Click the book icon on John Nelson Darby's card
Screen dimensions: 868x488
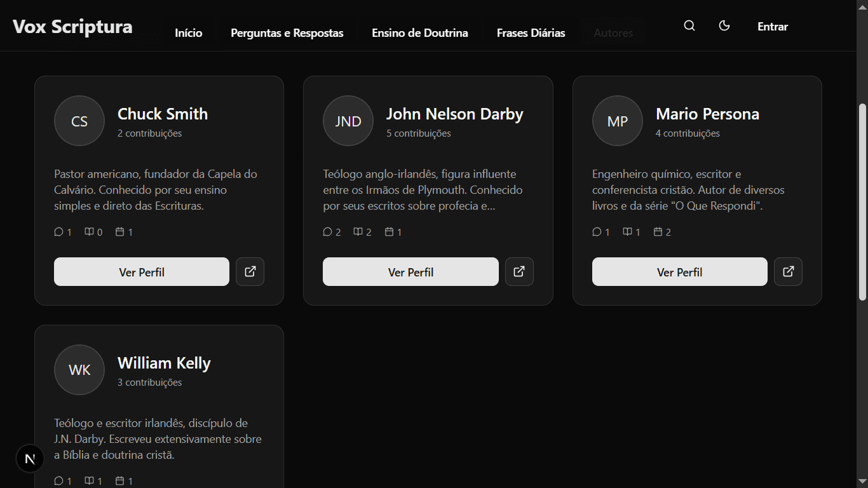click(x=357, y=231)
